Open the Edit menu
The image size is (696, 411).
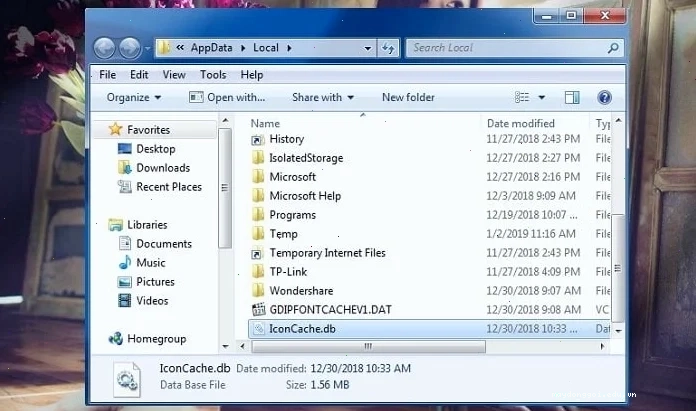coord(139,75)
